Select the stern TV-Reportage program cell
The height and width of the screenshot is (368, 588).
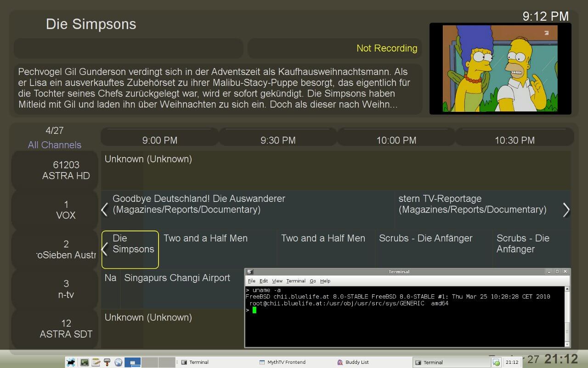(472, 204)
